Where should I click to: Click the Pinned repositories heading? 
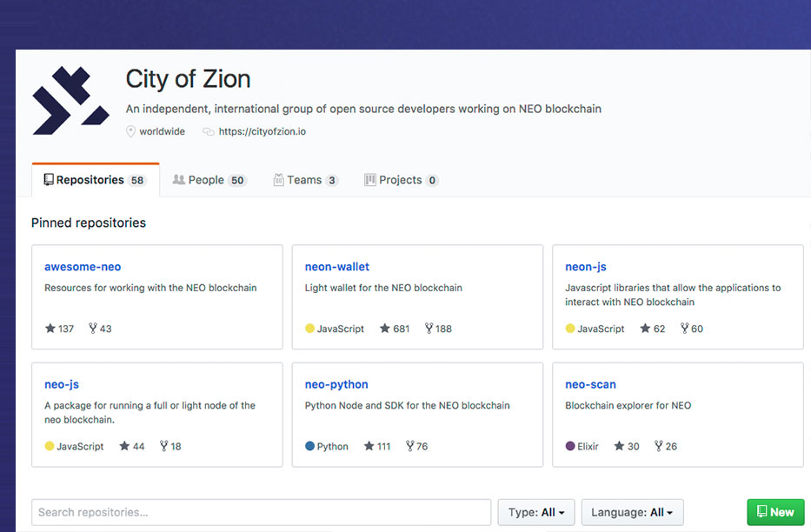coord(89,223)
